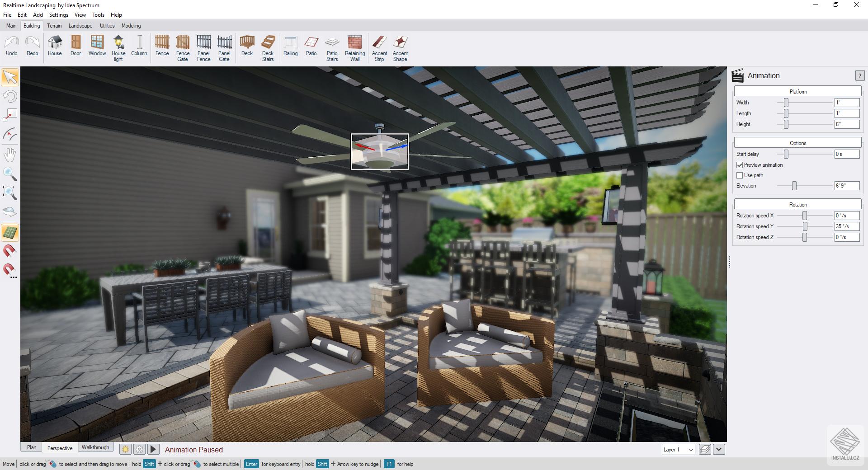Toggle the grid display tool
This screenshot has height=470, width=868.
pyautogui.click(x=10, y=232)
